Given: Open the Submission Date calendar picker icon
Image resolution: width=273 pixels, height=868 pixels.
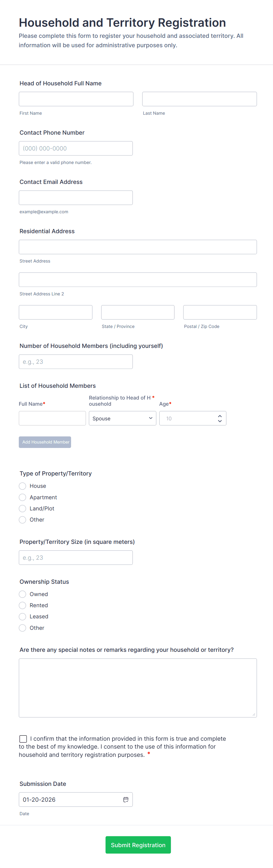Looking at the screenshot, I should [x=126, y=799].
